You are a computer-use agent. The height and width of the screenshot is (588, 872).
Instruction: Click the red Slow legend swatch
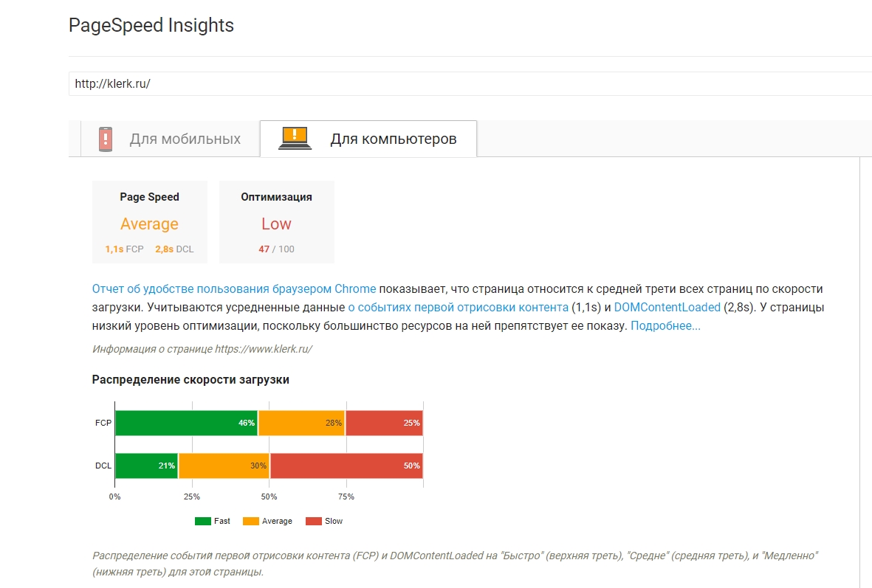pyautogui.click(x=314, y=522)
